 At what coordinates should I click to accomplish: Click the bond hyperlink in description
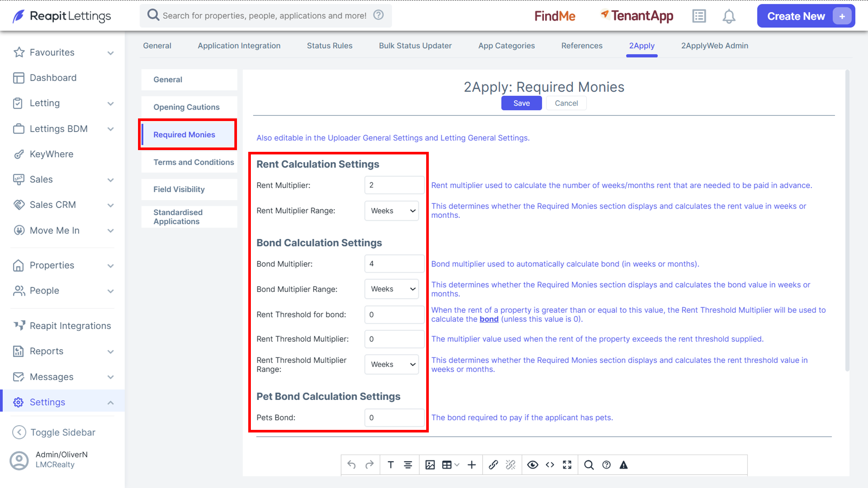click(x=489, y=319)
